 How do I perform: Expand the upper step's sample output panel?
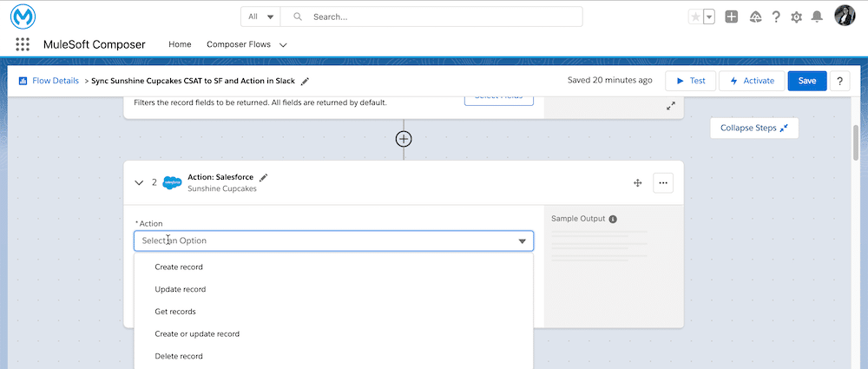coord(671,106)
